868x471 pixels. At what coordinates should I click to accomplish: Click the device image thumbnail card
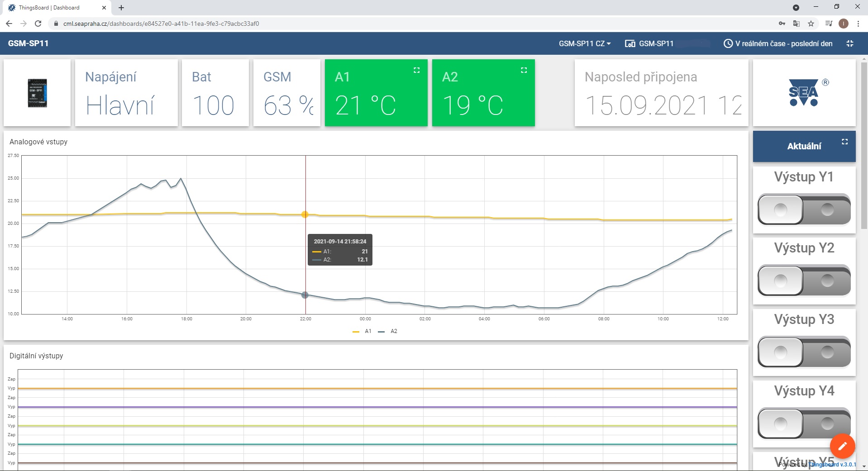tap(37, 93)
